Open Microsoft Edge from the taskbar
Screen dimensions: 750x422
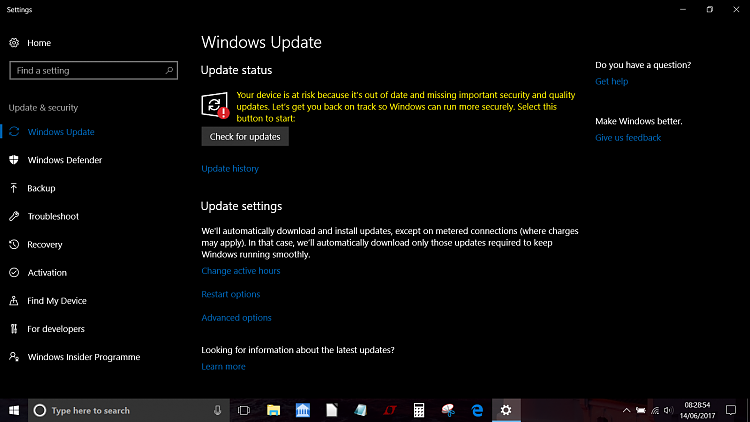(x=477, y=411)
